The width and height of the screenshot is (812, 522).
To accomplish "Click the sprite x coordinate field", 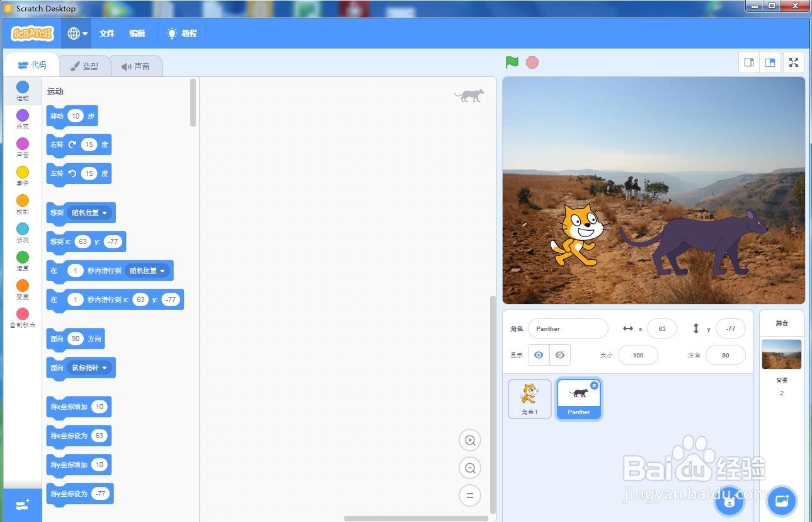I will [661, 328].
